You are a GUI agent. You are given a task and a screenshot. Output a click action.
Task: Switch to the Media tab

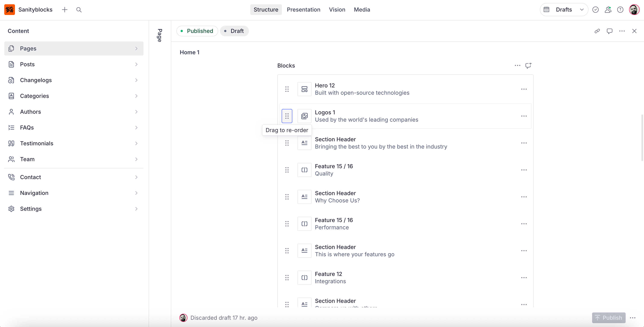[x=362, y=10]
